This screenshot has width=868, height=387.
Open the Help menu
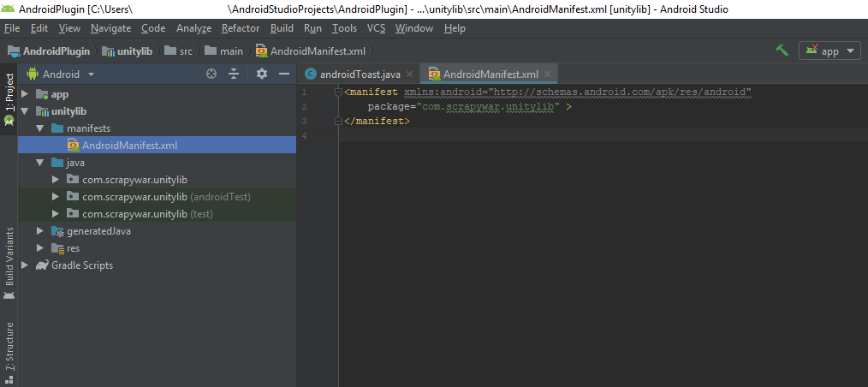tap(455, 28)
